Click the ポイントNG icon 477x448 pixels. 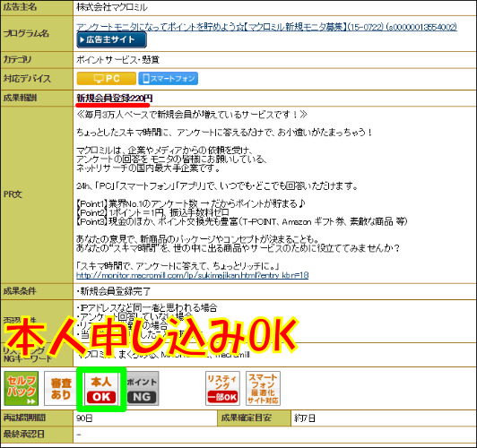pyautogui.click(x=142, y=389)
